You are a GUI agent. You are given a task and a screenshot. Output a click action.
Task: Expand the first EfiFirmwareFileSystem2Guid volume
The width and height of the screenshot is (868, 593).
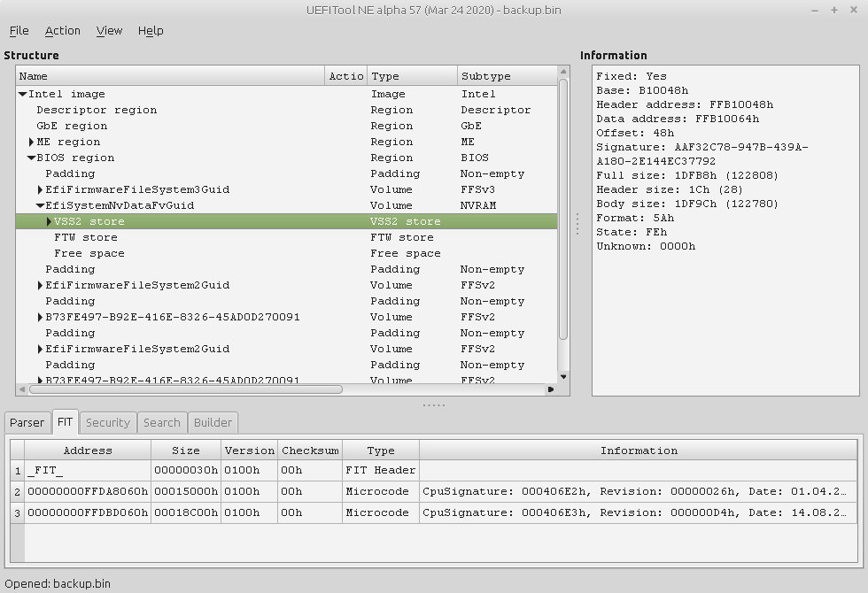(x=40, y=285)
